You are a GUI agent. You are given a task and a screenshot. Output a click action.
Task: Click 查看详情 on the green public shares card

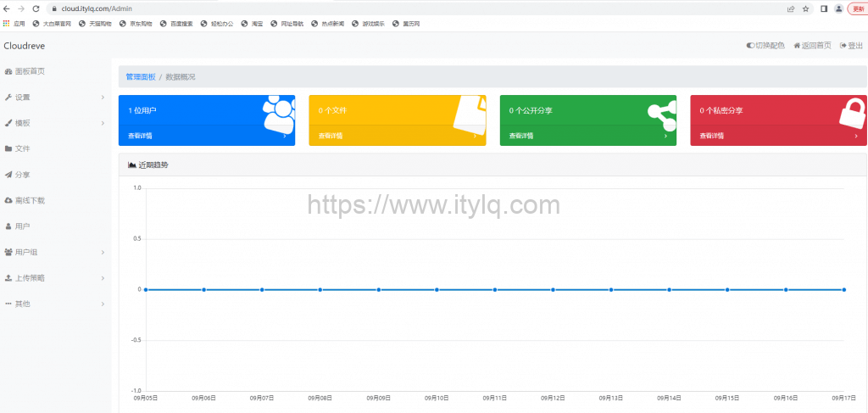[x=521, y=136]
